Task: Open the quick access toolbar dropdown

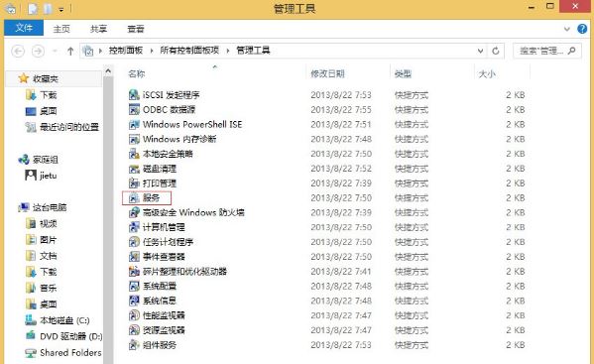Action: coord(61,10)
